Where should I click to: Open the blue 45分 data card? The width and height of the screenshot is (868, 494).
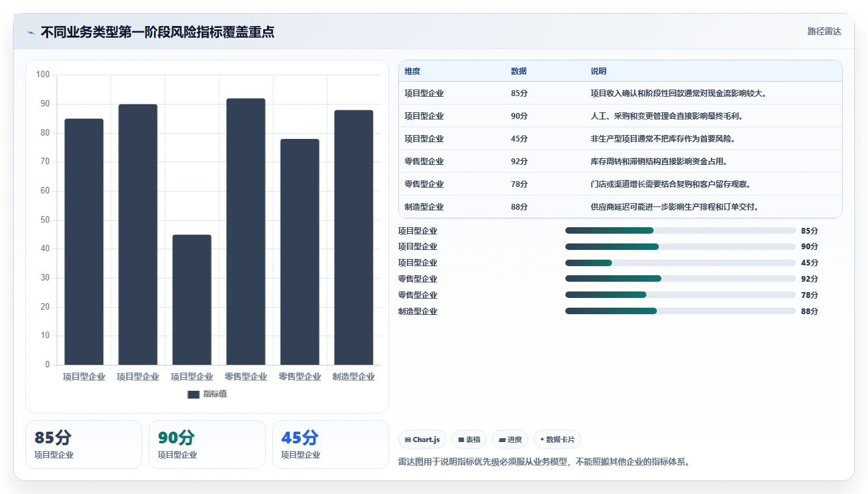pyautogui.click(x=331, y=444)
